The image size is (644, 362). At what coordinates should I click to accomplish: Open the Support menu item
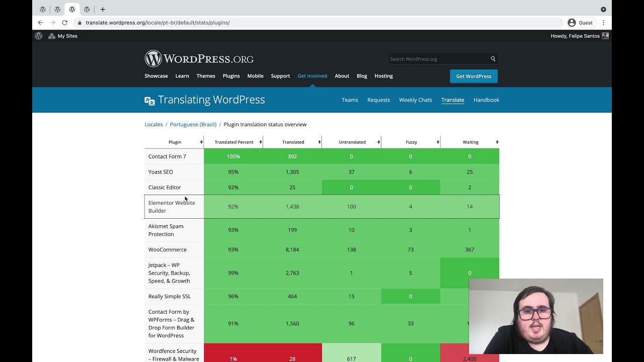(280, 76)
